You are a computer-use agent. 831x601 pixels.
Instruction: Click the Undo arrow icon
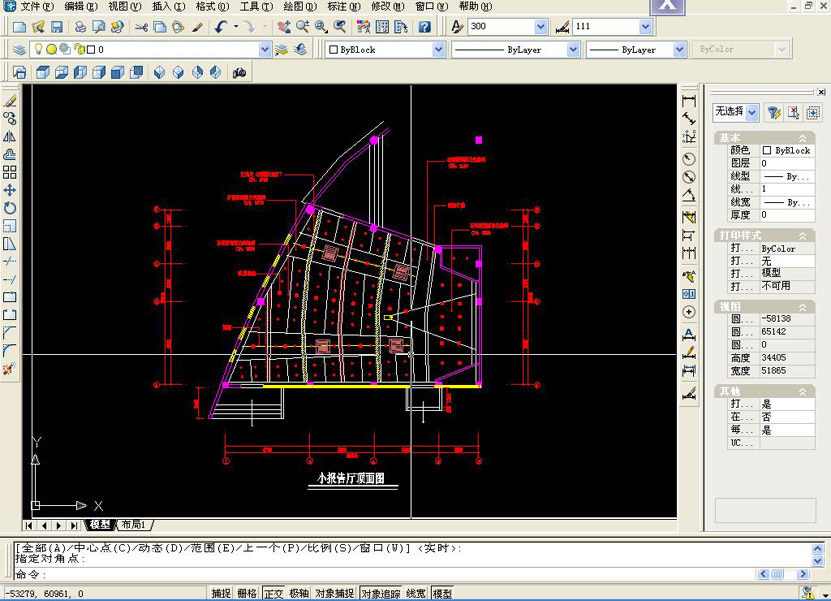tap(221, 27)
